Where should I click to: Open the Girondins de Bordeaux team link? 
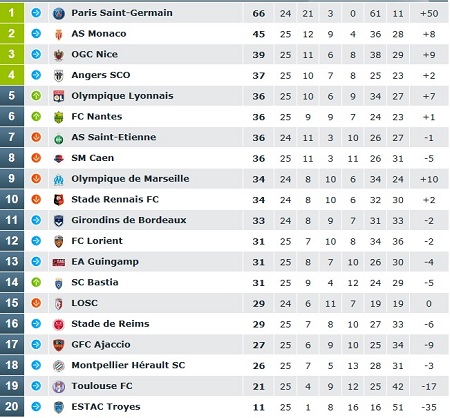pos(129,220)
